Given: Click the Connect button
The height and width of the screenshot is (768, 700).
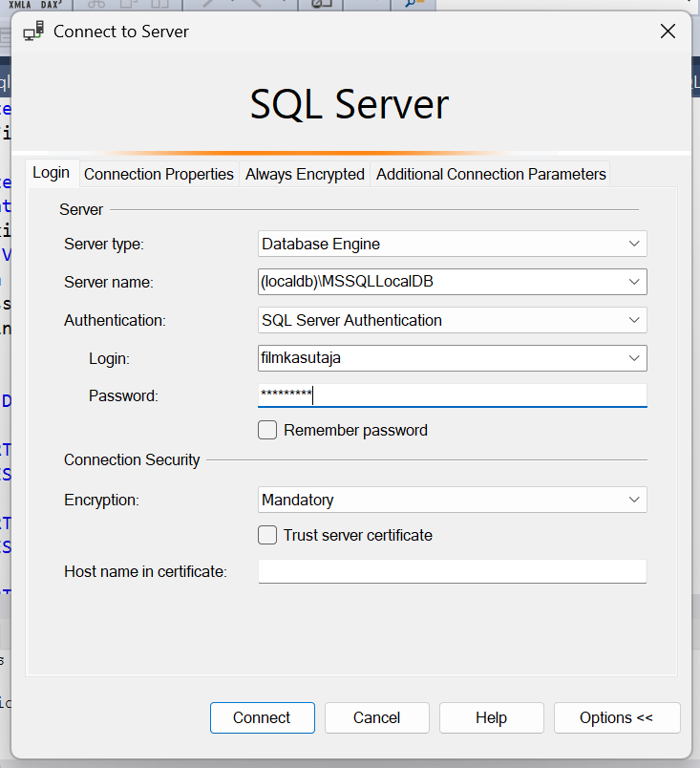Looking at the screenshot, I should (x=263, y=717).
